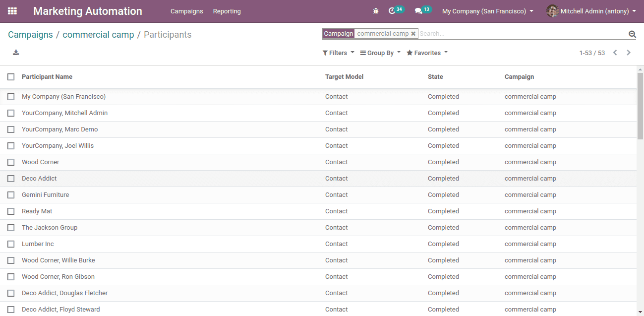
Task: Open My Company (San Francisco) company switcher
Action: click(x=488, y=11)
